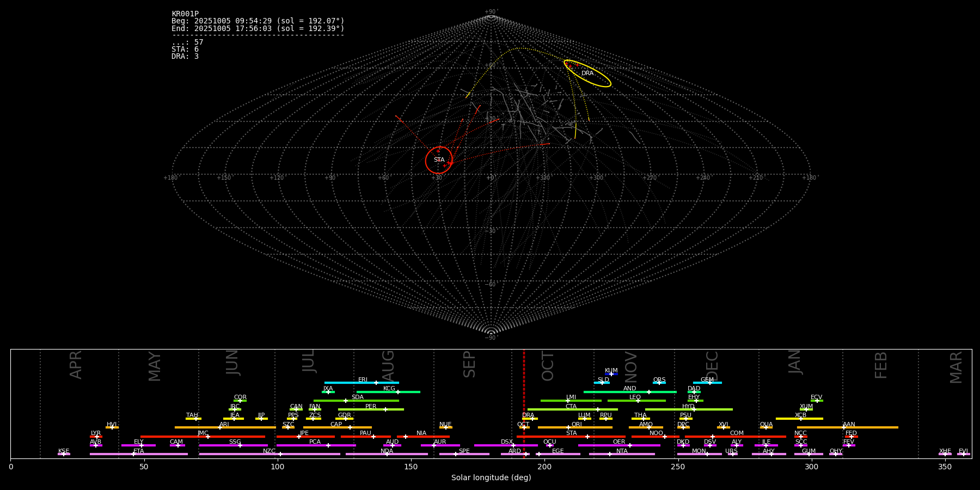Screen dimensions: 980x490
Task: Click the GEM shower label in timeline
Action: 707,380
